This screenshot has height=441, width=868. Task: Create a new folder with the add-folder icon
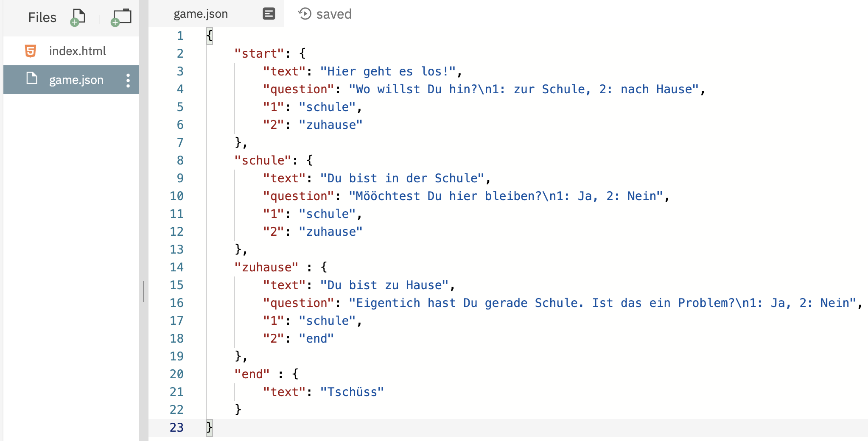[120, 17]
